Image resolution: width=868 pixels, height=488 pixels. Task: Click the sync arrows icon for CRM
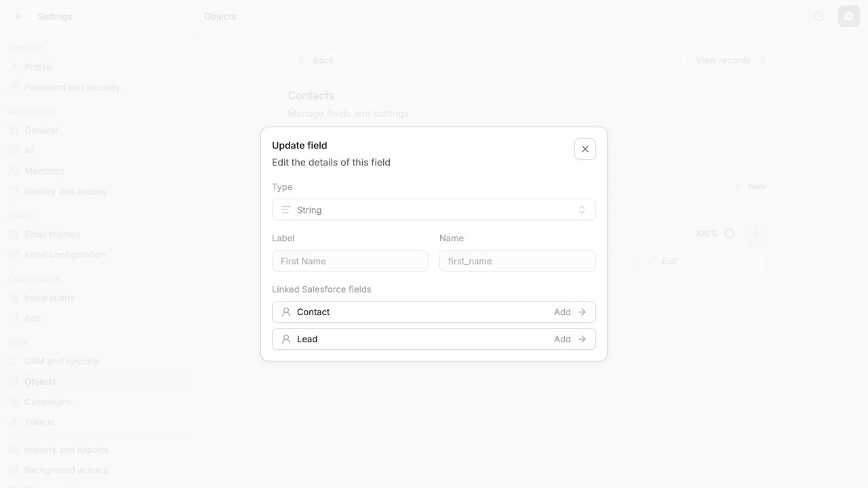pos(14,361)
